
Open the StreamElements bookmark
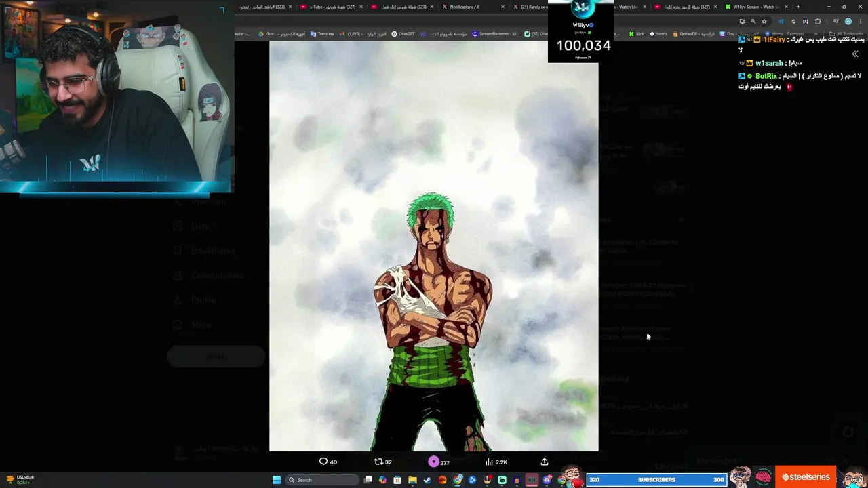tap(495, 33)
